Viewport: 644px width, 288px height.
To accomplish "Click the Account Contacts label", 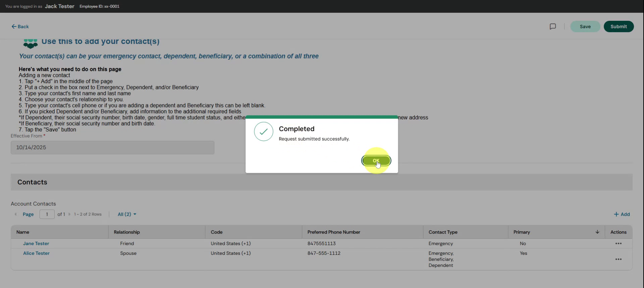I will tap(33, 204).
